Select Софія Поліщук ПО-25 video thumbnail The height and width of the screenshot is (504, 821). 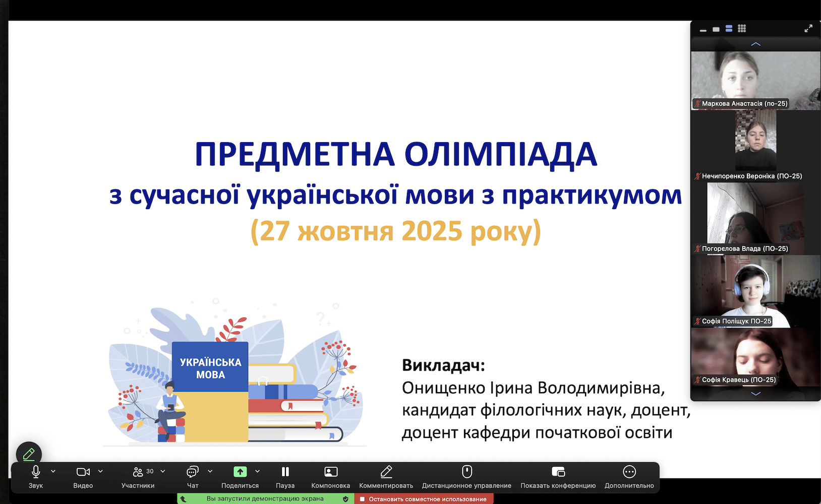[x=755, y=291]
